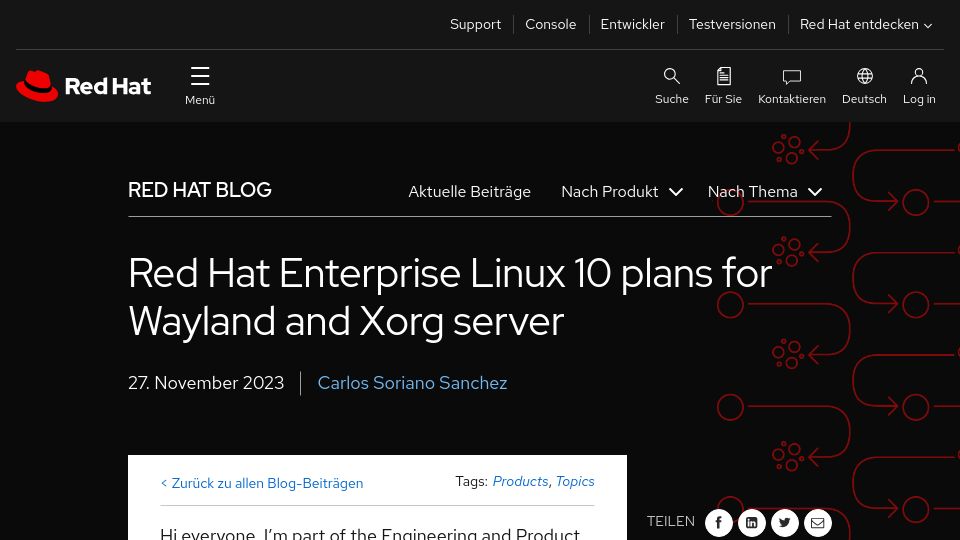960x540 pixels.
Task: Expand the Red Hat entdecken dropdown
Action: coord(866,24)
